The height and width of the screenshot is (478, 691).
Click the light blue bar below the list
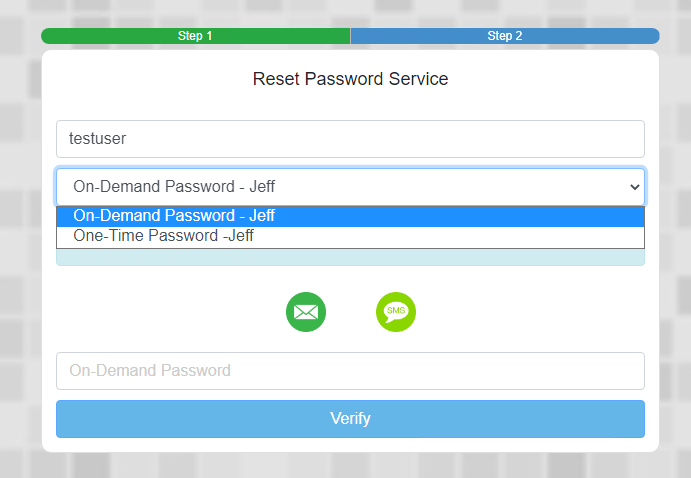(x=350, y=258)
